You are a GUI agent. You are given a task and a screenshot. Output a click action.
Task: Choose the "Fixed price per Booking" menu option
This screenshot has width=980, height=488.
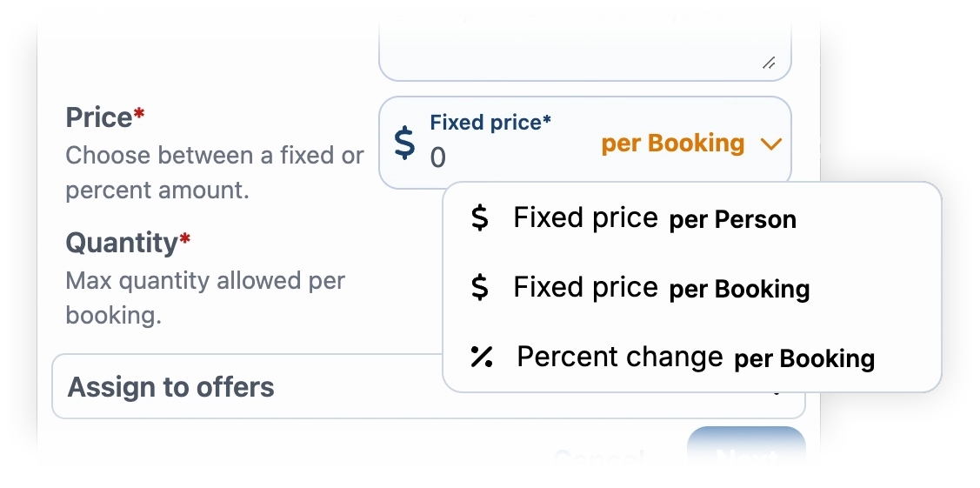point(661,288)
